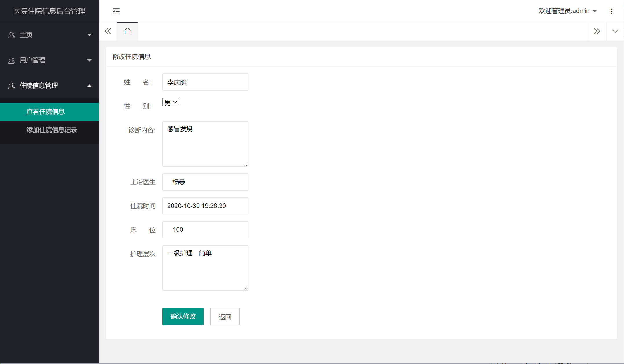
Task: Click the user icon beside 住院信息管理
Action: pos(12,86)
